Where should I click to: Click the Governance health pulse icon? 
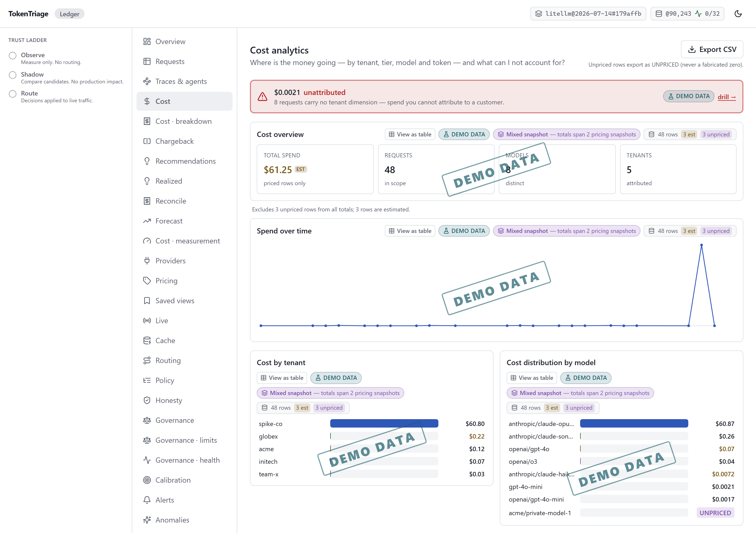(147, 460)
